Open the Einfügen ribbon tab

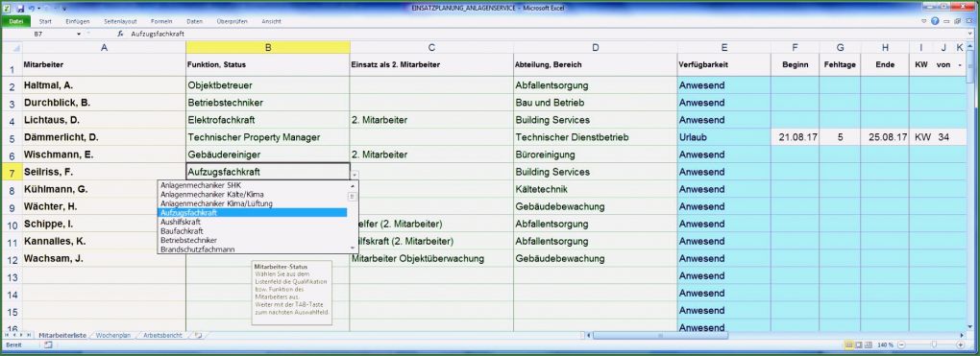point(77,21)
